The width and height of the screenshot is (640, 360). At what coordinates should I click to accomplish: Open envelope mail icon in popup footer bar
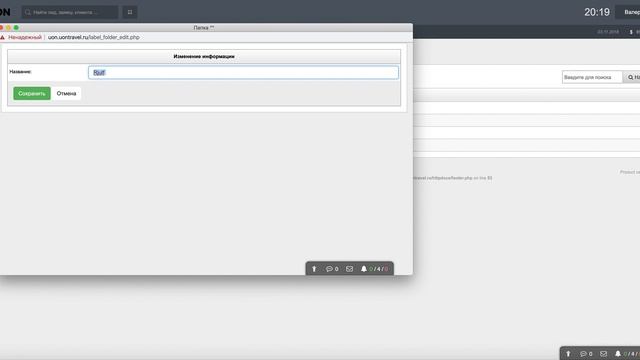tap(349, 269)
